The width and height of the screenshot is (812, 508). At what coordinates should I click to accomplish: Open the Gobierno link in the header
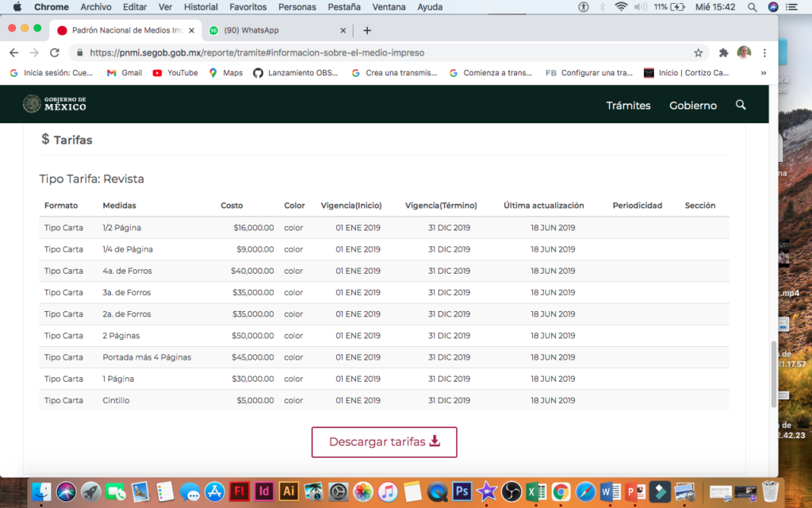pos(692,106)
